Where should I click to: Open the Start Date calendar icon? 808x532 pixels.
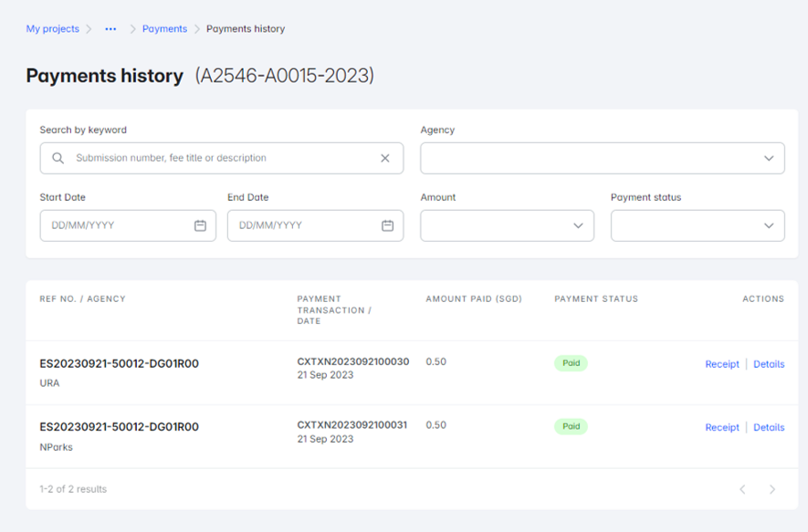(200, 225)
